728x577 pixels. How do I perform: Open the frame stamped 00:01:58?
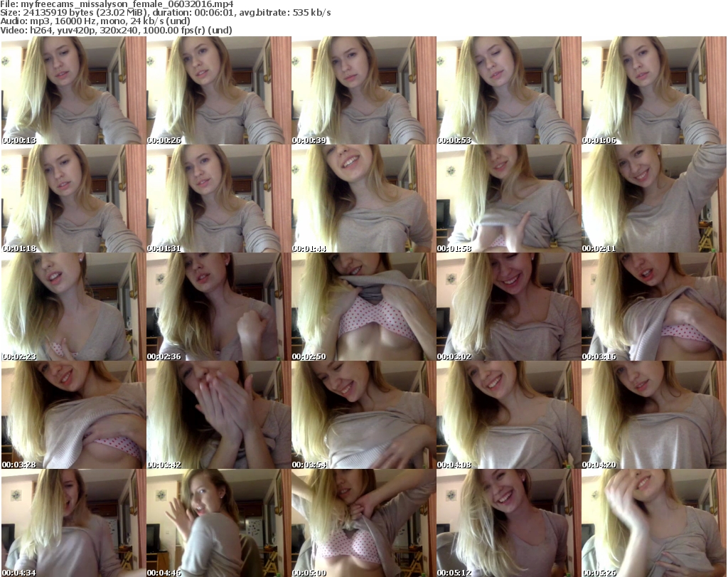[508, 198]
